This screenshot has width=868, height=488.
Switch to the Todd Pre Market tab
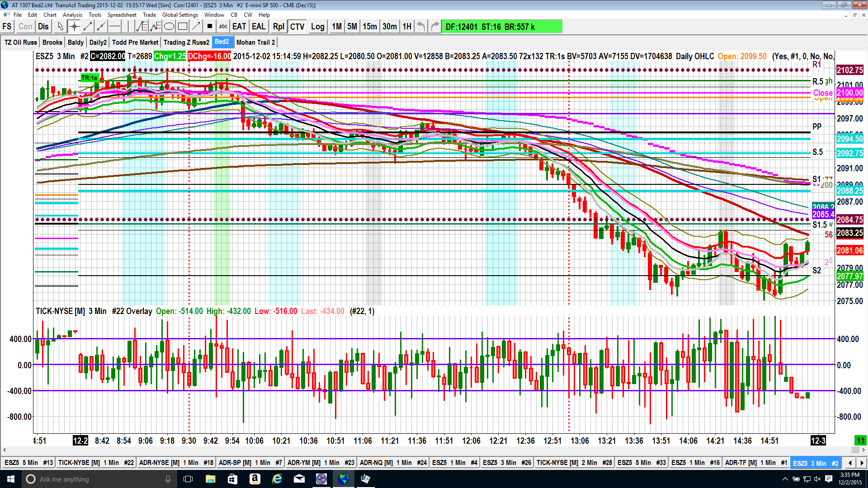pos(135,42)
